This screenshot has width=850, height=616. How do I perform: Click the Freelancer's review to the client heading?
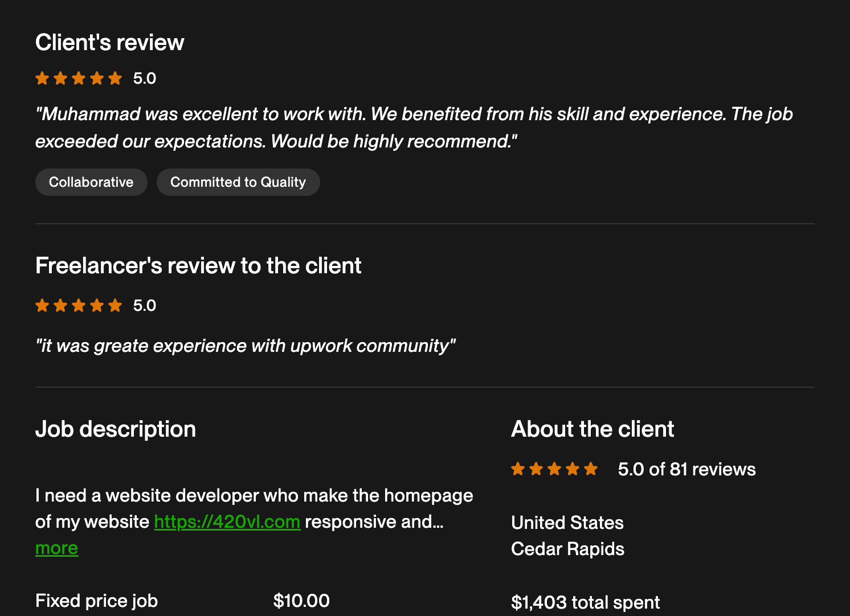pos(198,266)
